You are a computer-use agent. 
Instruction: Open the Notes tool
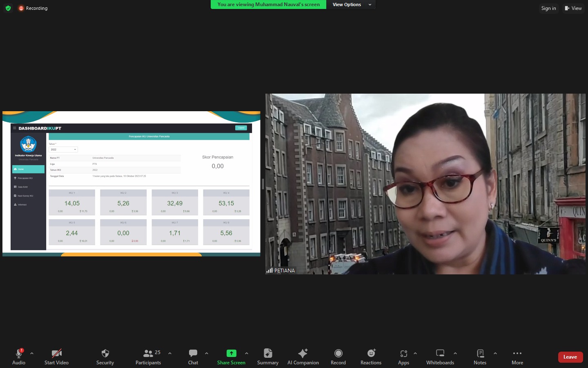(480, 357)
